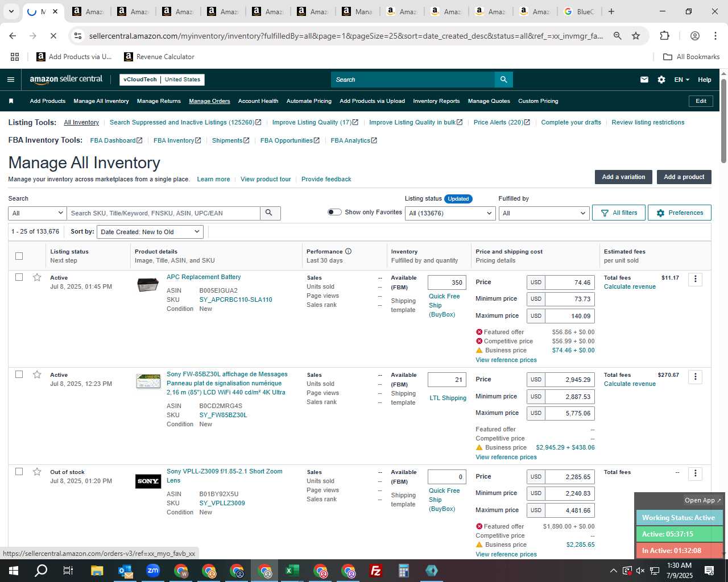The image size is (728, 582).
Task: Open the messages envelope icon
Action: pyautogui.click(x=644, y=80)
